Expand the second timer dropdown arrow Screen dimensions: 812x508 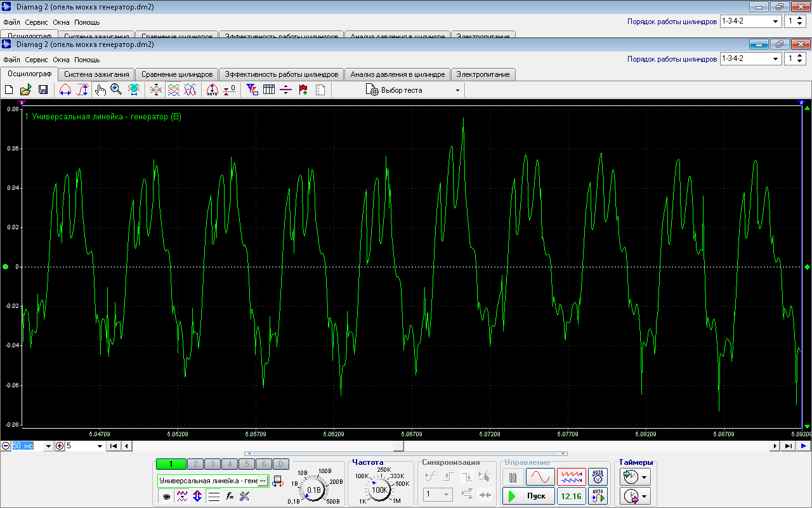(x=645, y=496)
